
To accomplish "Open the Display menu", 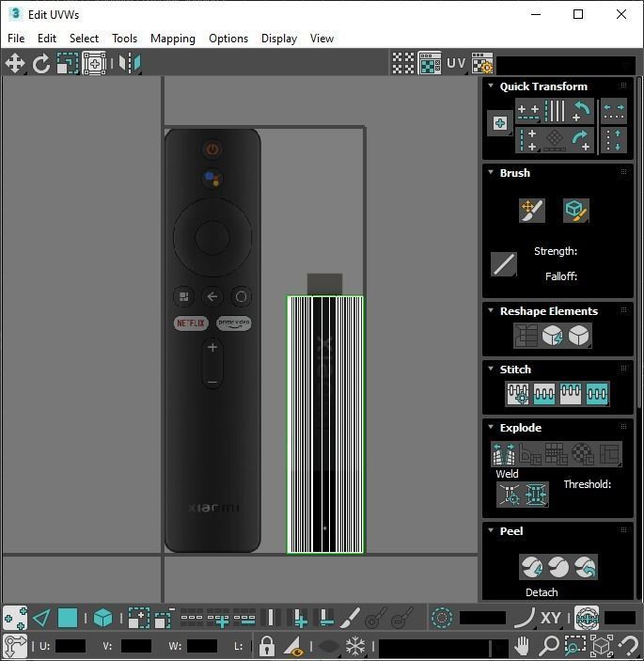I will [279, 39].
